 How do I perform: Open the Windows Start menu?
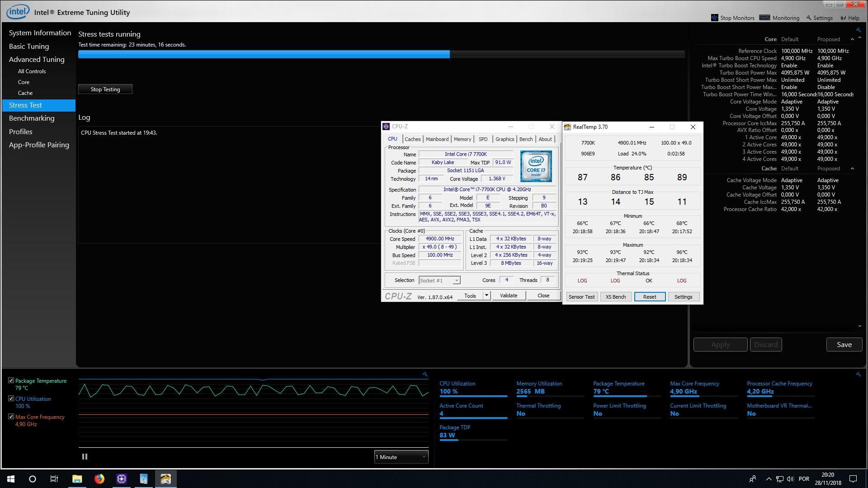(11, 479)
